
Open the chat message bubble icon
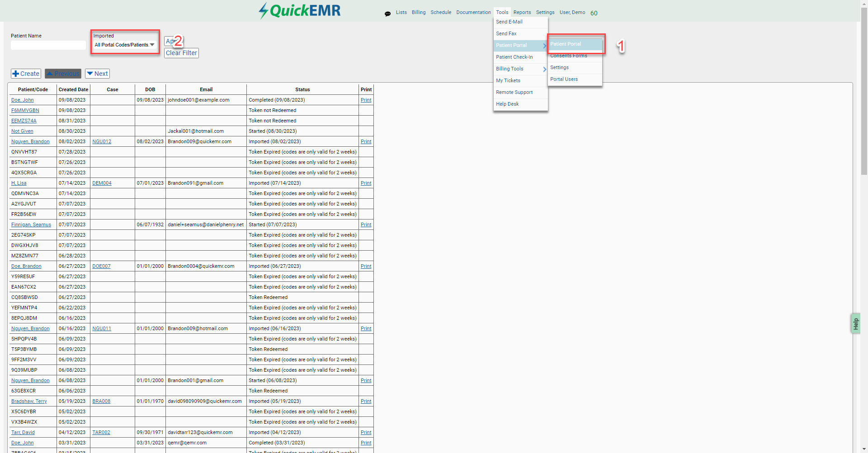pyautogui.click(x=387, y=14)
